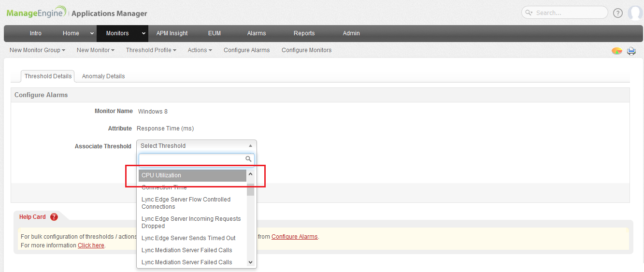Click the help question mark icon
The width and height of the screenshot is (644, 272).
618,13
